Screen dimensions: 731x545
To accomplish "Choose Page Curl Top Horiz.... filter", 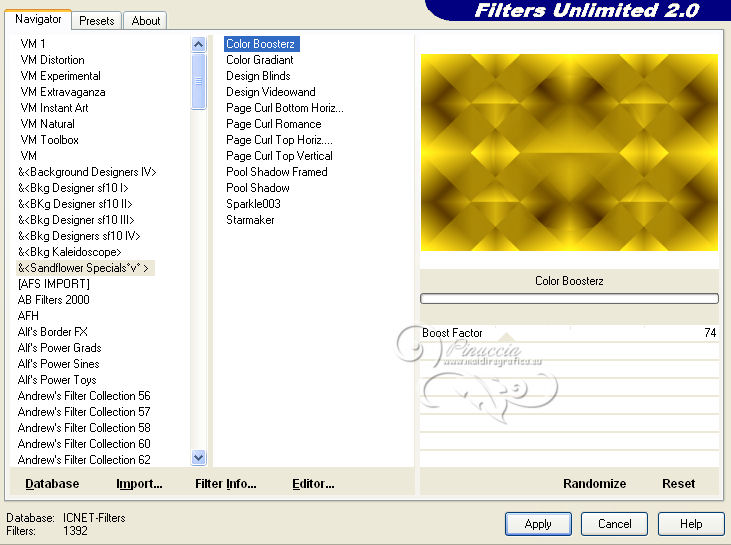I will point(279,140).
